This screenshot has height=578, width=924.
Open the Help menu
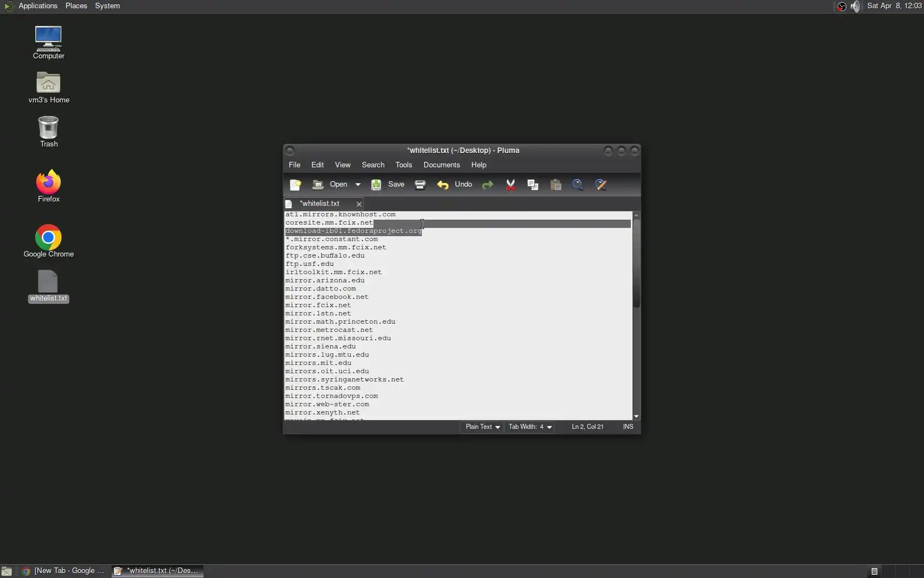click(x=479, y=165)
